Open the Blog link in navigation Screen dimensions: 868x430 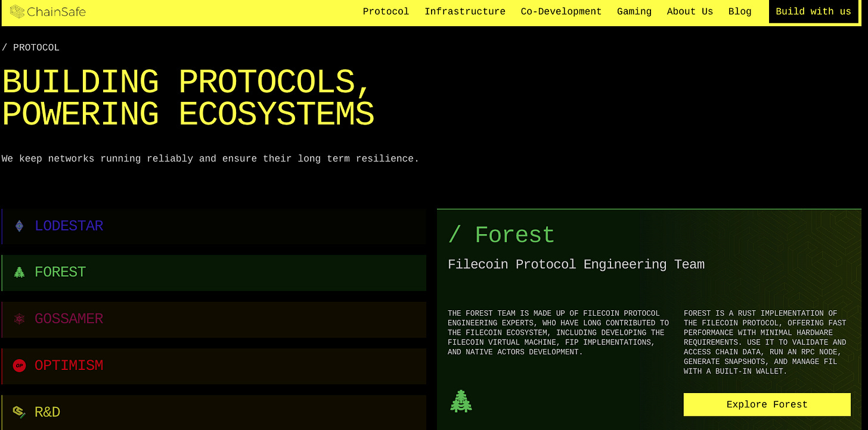[740, 11]
